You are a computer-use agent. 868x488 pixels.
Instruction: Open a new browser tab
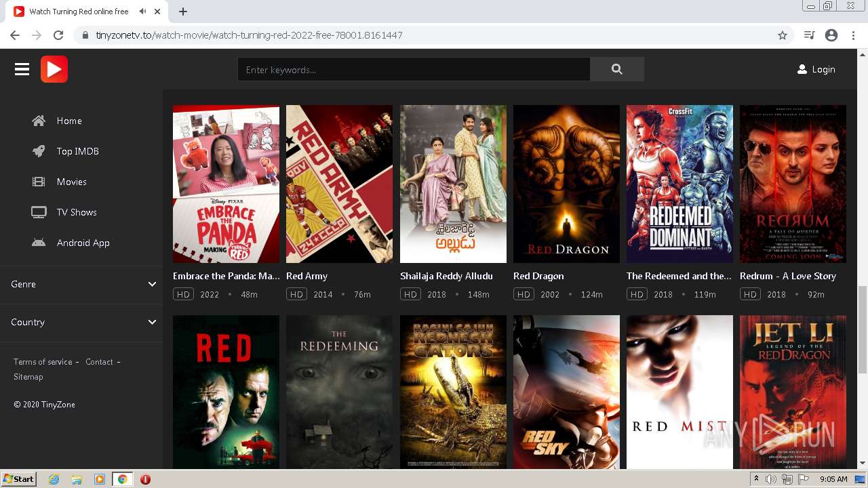[x=183, y=12]
